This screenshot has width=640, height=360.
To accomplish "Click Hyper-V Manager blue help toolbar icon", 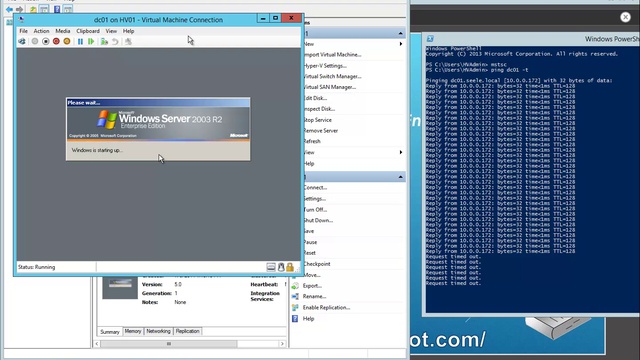I will (x=57, y=9).
